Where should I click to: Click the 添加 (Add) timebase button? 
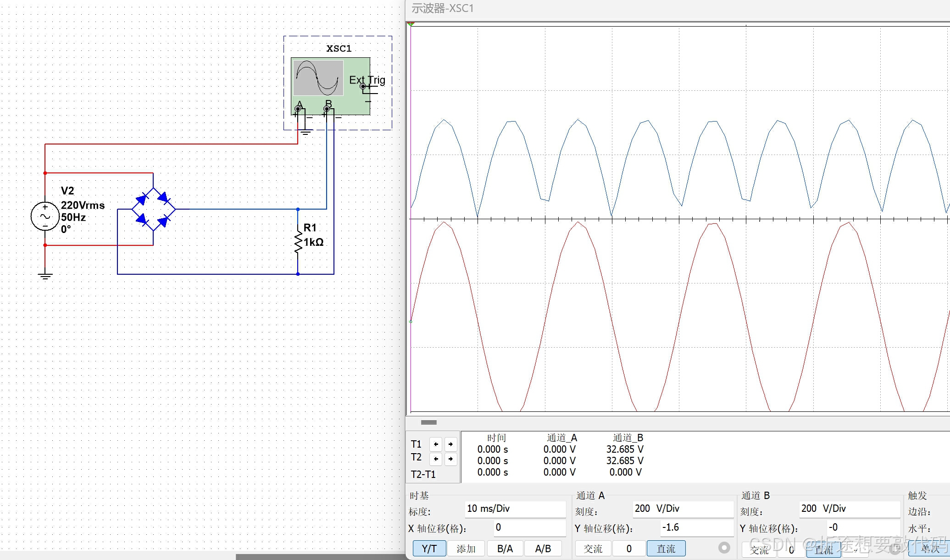[466, 549]
